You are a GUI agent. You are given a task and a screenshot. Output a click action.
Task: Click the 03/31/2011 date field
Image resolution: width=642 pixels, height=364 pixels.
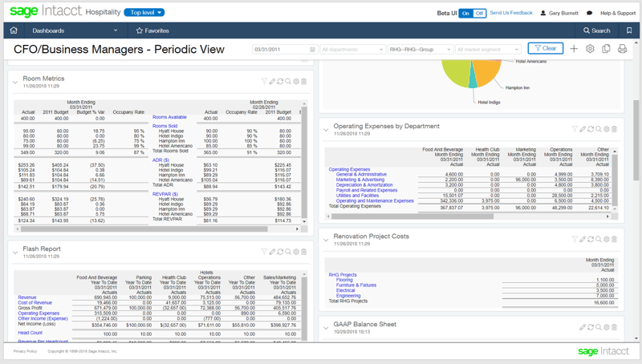click(284, 50)
